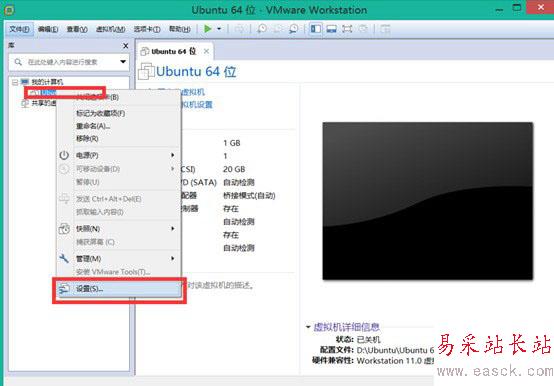The height and width of the screenshot is (386, 554).
Task: Click 抓取输入内容(I) menu entry
Action: pyautogui.click(x=119, y=212)
